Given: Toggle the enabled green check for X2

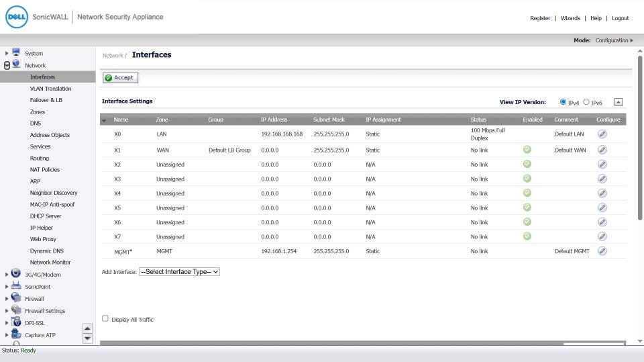Looking at the screenshot, I should pos(527,164).
